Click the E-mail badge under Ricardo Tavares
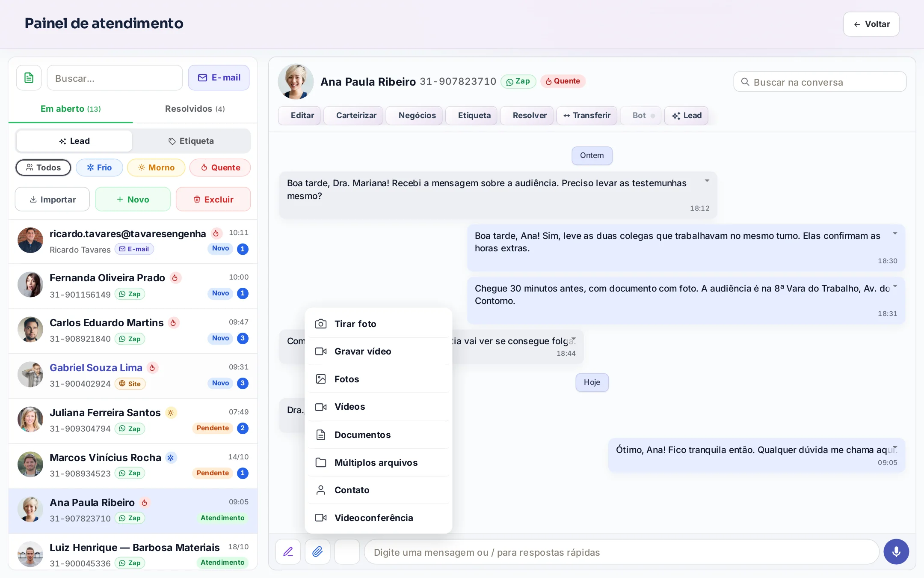Image resolution: width=924 pixels, height=578 pixels. click(134, 249)
